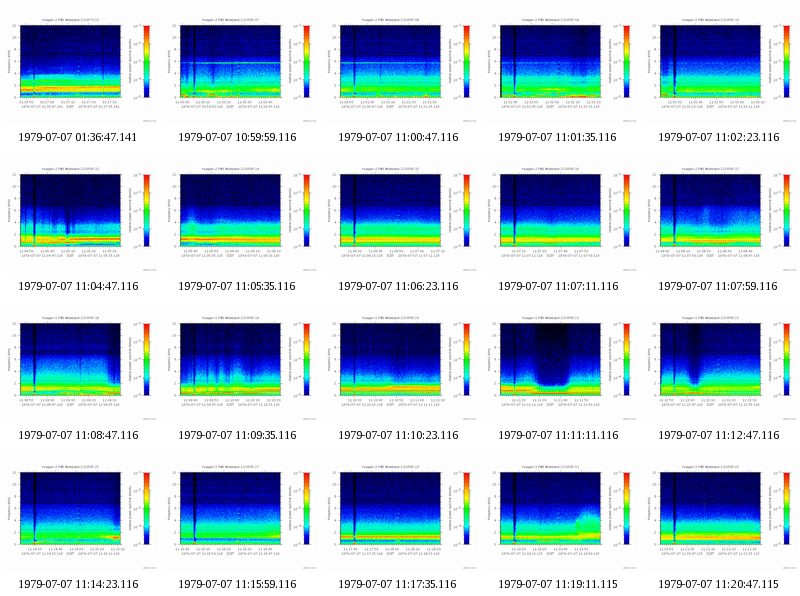Click caption 1979-07-07 11:07:59.116
This screenshot has width=800, height=596.
pos(718,286)
